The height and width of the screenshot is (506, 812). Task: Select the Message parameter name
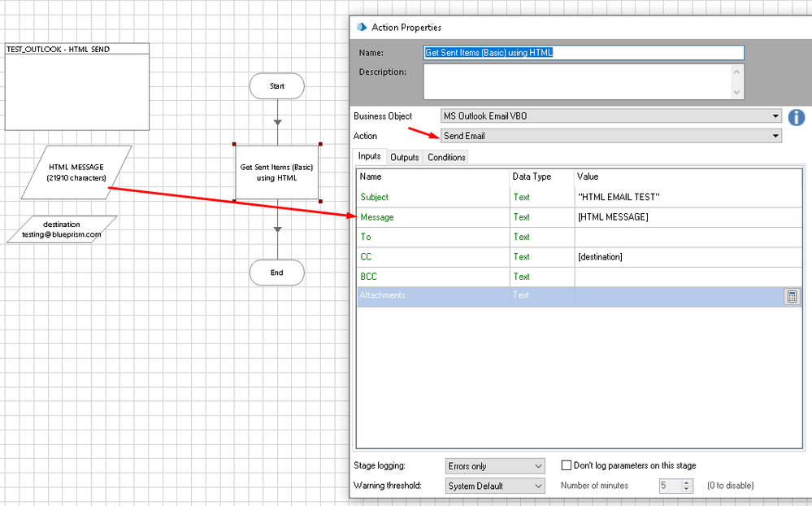pyautogui.click(x=377, y=217)
